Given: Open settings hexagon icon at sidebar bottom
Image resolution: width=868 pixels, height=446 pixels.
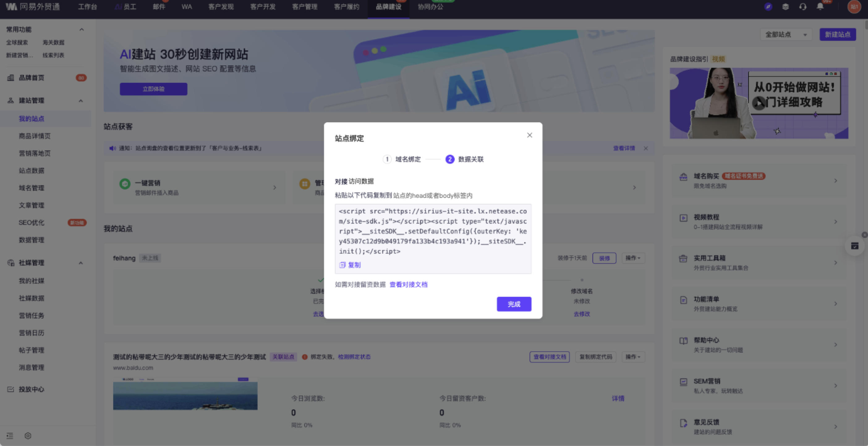Looking at the screenshot, I should click(28, 436).
